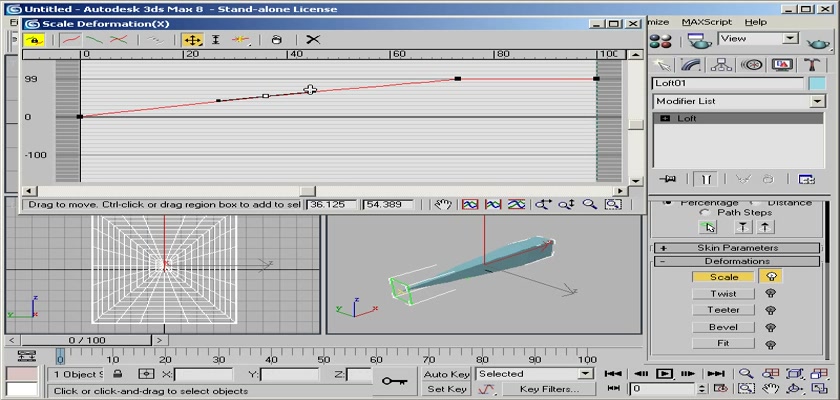840x400 pixels.
Task: Click the Teeter deformation button
Action: pyautogui.click(x=724, y=310)
